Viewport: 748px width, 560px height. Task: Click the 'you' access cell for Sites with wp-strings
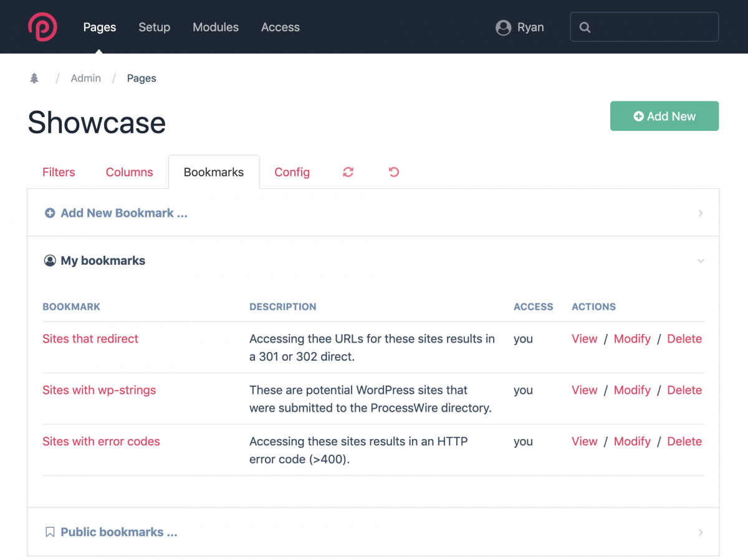click(523, 391)
